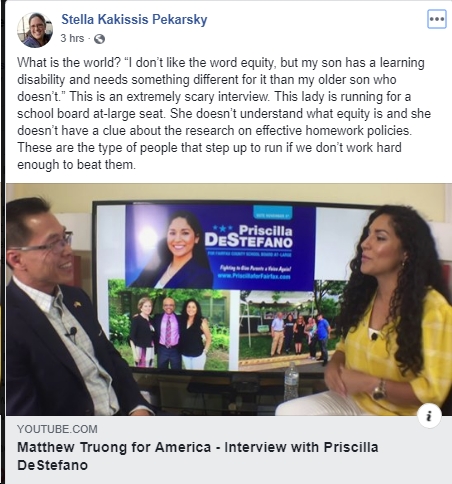452x484 pixels.
Task: Click the "3 hrs" post timestamp
Action: [72, 38]
